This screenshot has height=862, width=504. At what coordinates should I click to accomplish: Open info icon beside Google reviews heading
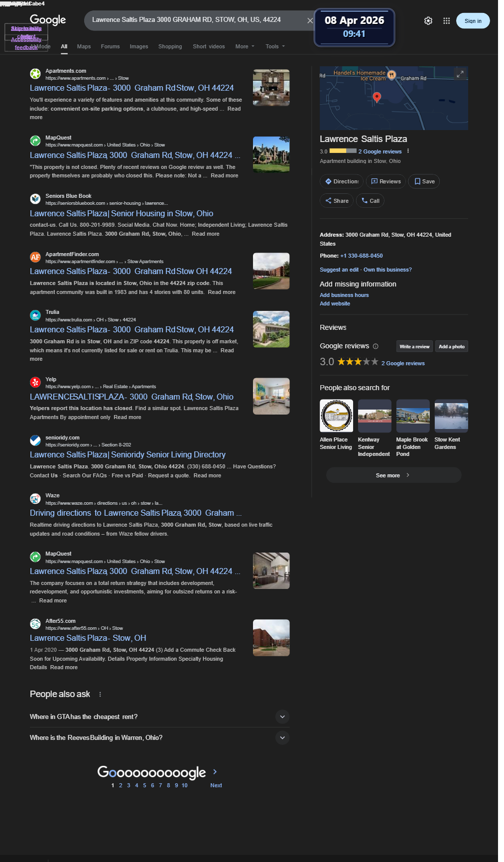[376, 346]
